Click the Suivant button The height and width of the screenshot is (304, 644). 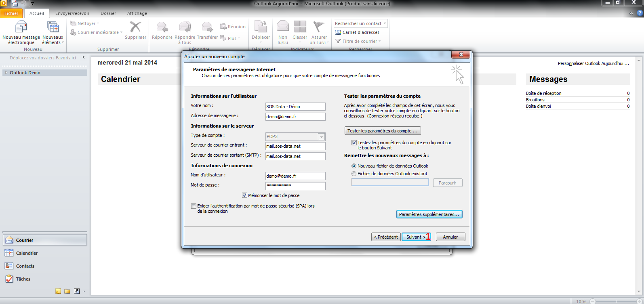(x=416, y=237)
